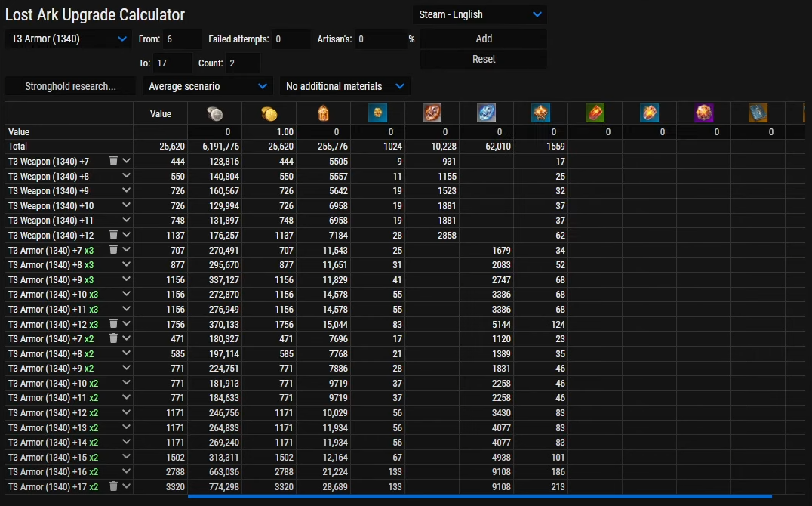Click the Reset button
Image resolution: width=812 pixels, height=506 pixels.
coord(484,59)
